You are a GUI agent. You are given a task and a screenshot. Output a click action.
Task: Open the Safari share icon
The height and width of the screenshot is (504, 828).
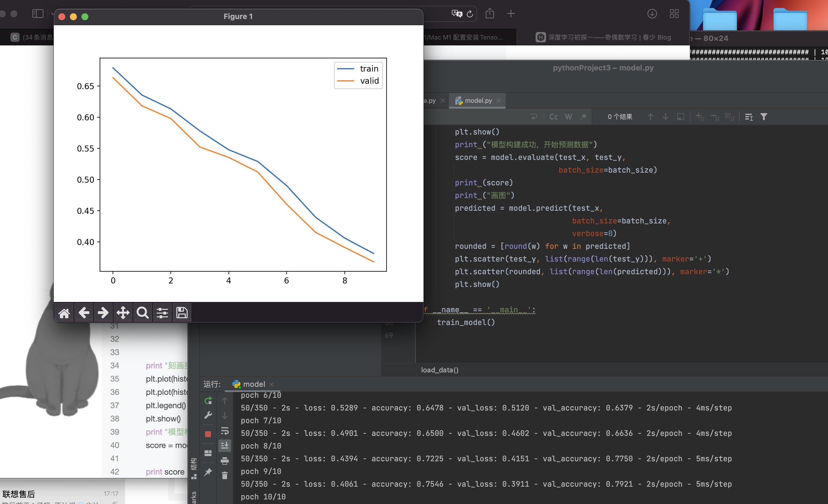(490, 14)
